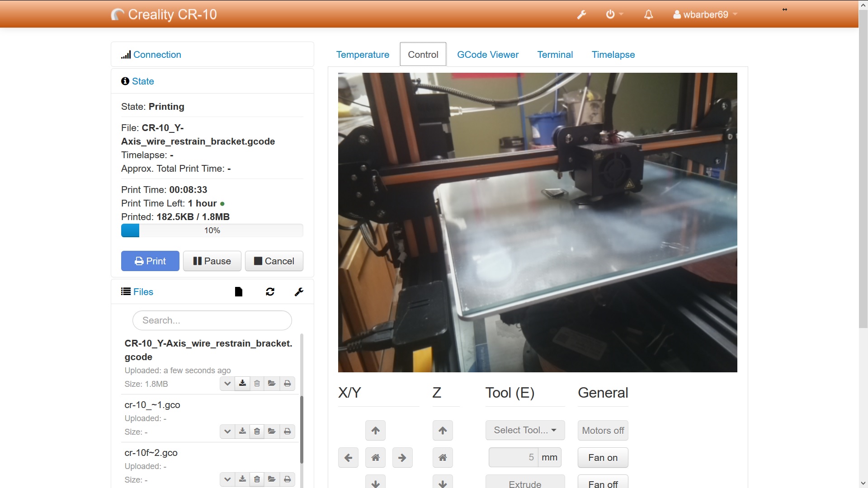The image size is (868, 488).
Task: Expand details for cr-10_~1.gco
Action: point(227,432)
